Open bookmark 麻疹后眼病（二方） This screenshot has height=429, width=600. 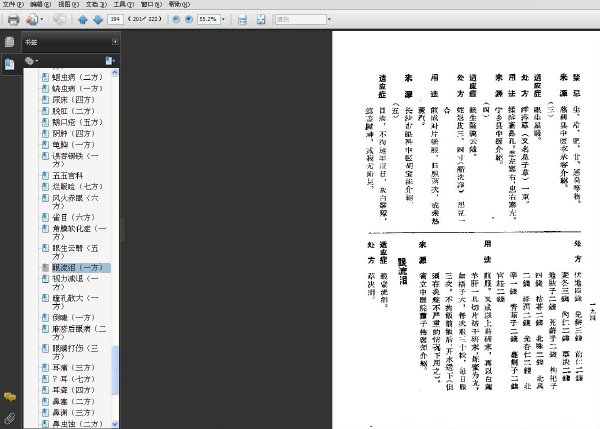[80, 333]
